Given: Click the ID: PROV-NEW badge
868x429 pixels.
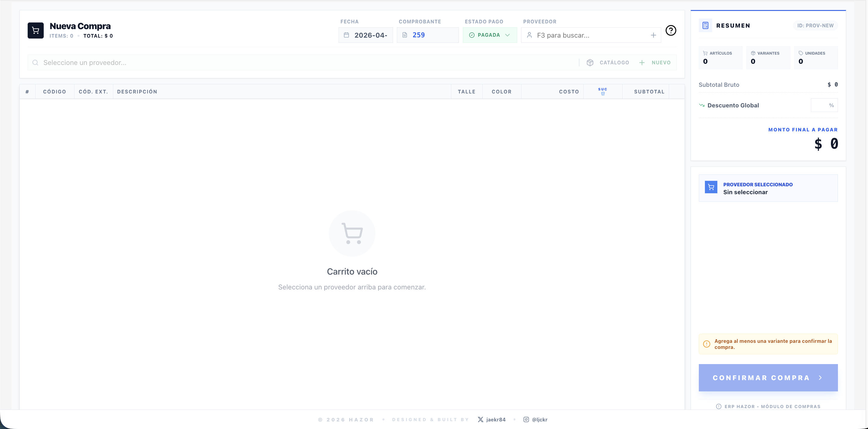Looking at the screenshot, I should tap(815, 25).
